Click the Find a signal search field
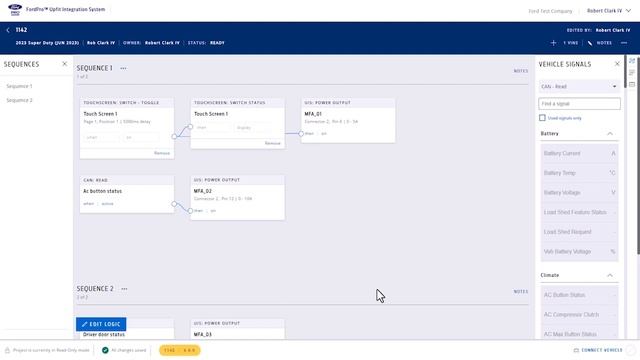 [x=579, y=104]
